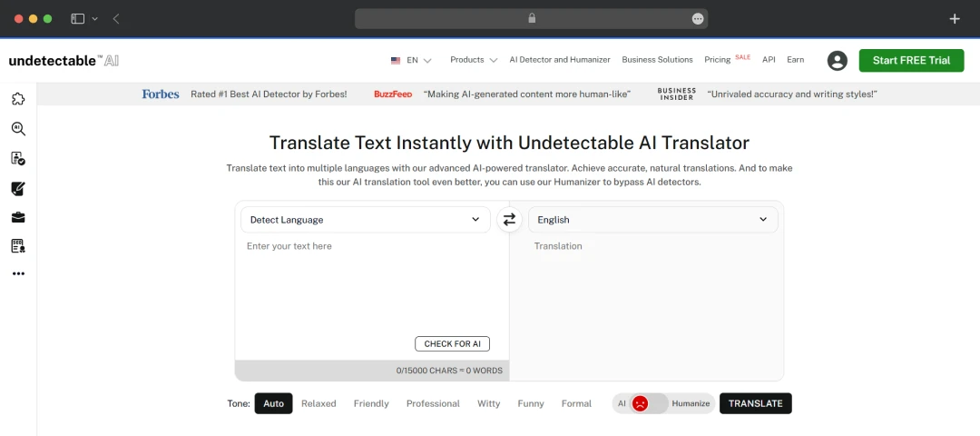The image size is (980, 436).
Task: Open the user account profile icon
Action: pyautogui.click(x=837, y=60)
